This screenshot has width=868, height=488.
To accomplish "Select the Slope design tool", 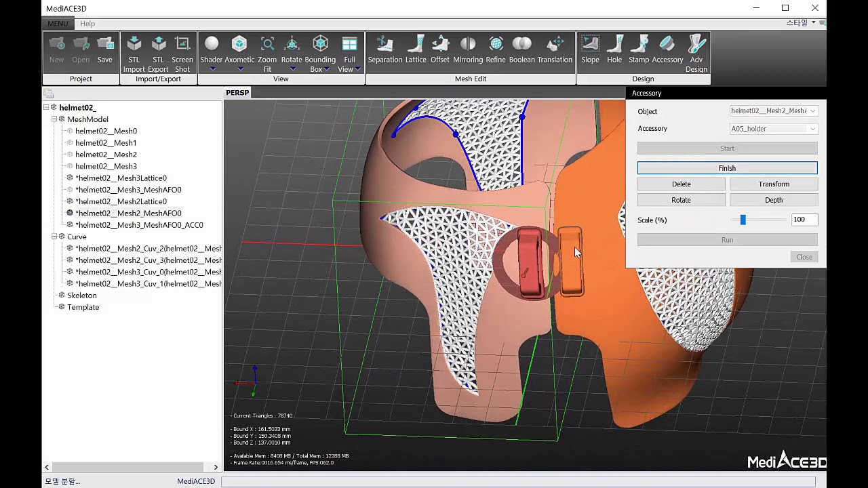I will point(590,51).
